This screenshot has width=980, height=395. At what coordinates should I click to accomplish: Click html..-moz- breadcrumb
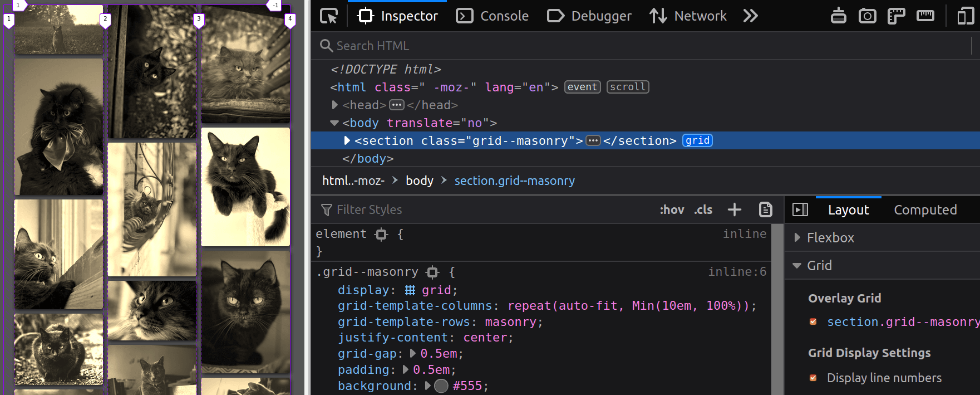click(x=353, y=181)
